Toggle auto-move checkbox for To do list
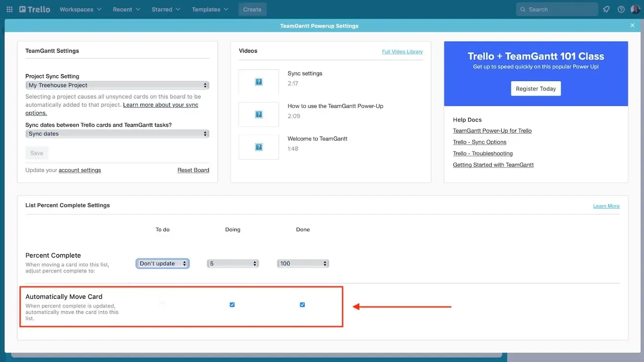This screenshot has width=644, height=362. 162,305
